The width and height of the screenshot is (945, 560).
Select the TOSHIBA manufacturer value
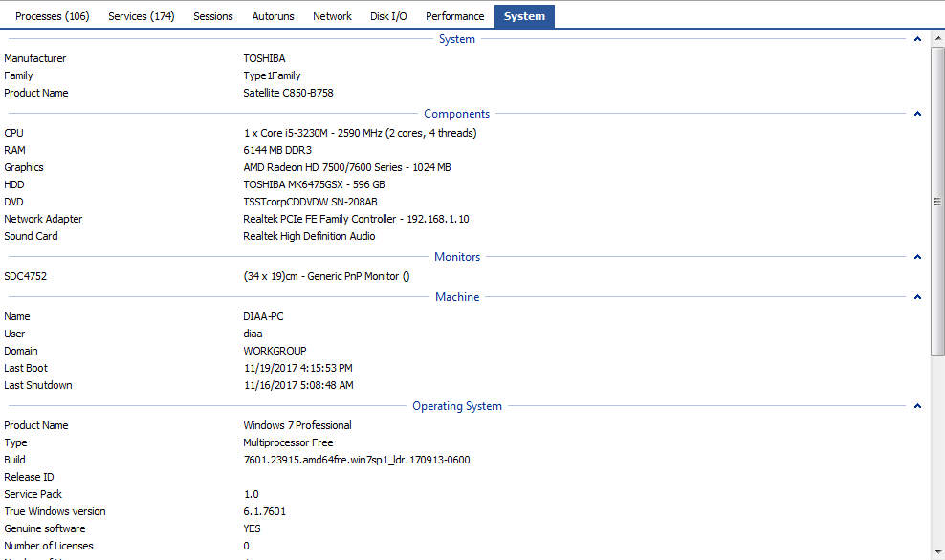(x=265, y=58)
